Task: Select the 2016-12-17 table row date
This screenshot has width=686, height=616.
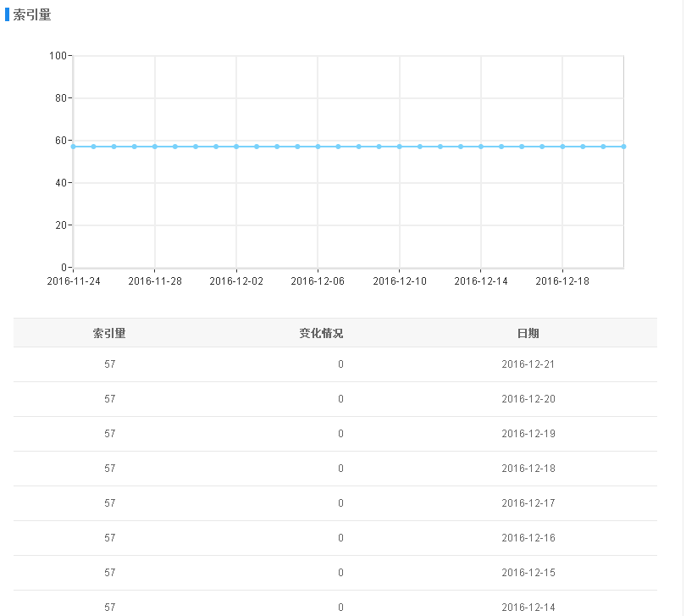Action: click(x=528, y=503)
